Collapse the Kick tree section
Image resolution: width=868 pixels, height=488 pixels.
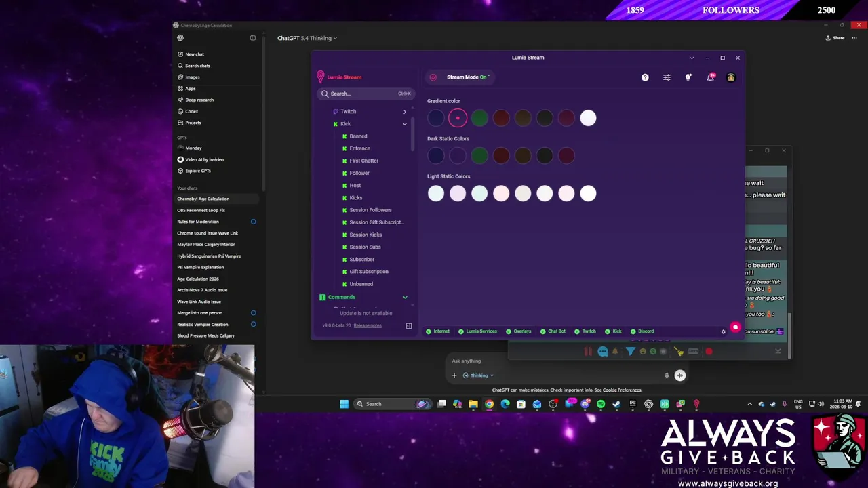pyautogui.click(x=405, y=124)
